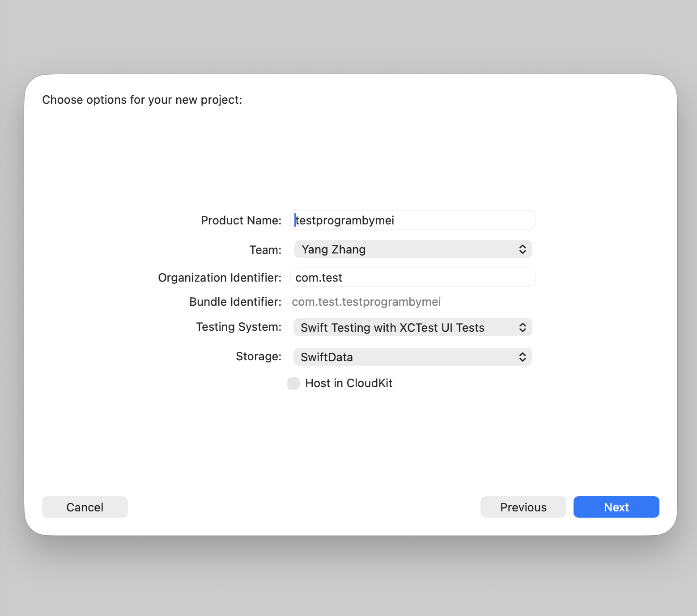Click the SwiftData storage selector
The image size is (697, 616).
(326, 357)
